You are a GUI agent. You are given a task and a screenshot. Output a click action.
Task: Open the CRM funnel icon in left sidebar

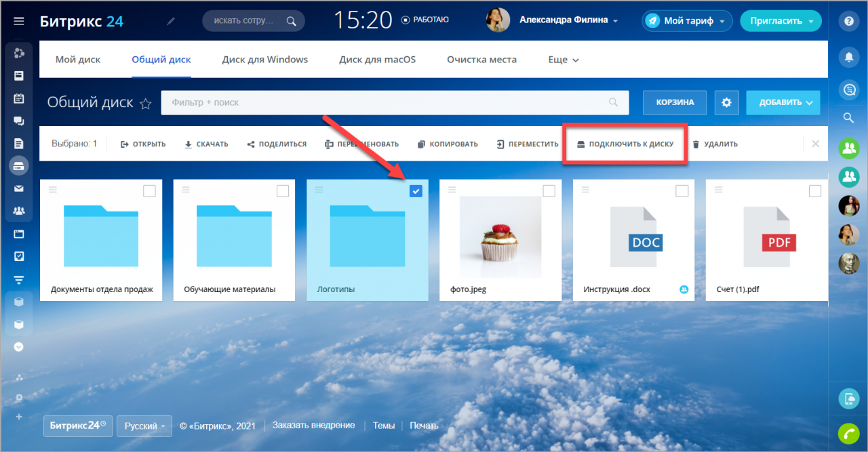pos(19,279)
